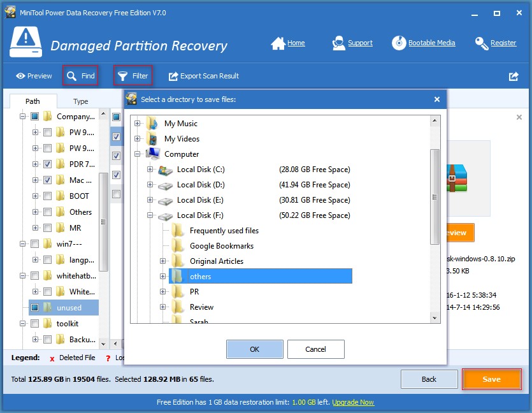Open the Bootable Media link
532x413 pixels.
coord(432,43)
